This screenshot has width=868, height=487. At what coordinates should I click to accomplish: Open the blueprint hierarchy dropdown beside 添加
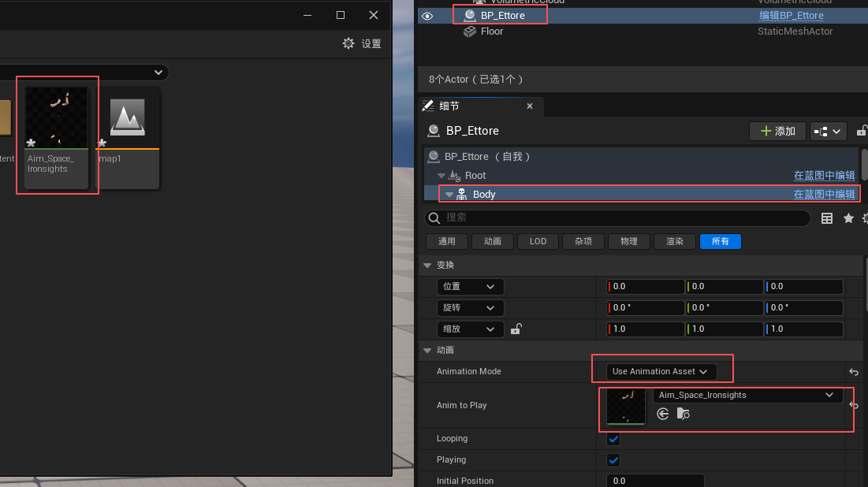(828, 131)
